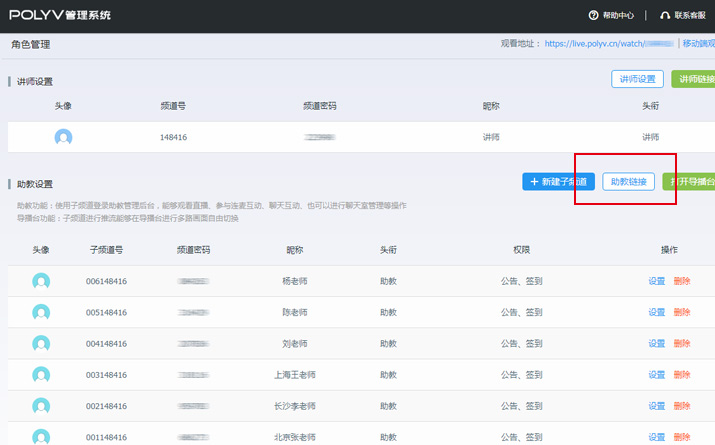Screen dimensions: 715x445
Task: Click 刘老师's avatar icon
Action: click(41, 344)
